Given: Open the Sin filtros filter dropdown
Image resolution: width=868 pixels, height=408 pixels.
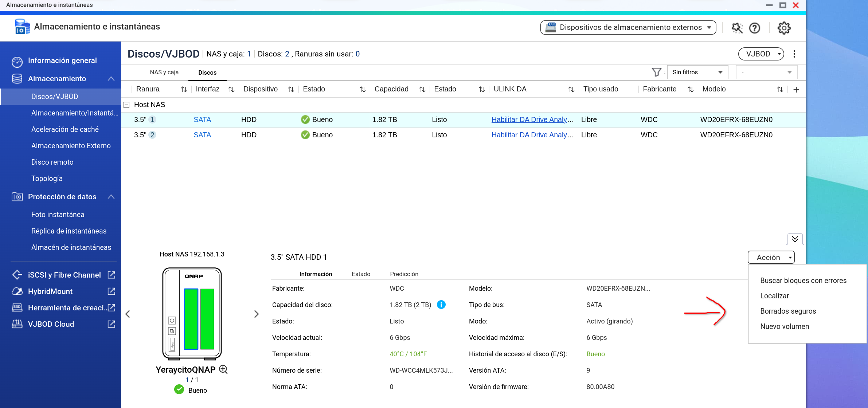Looking at the screenshot, I should click(697, 72).
